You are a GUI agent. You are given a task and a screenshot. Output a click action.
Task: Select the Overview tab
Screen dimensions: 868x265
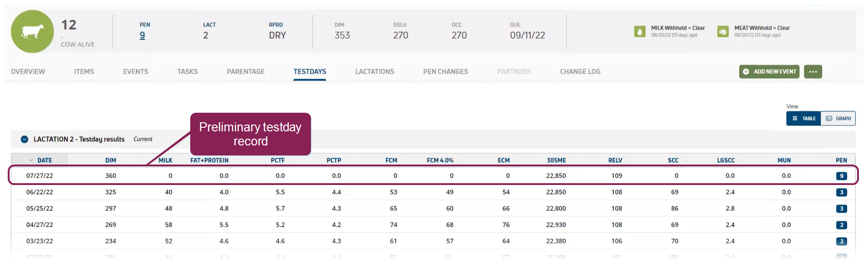click(28, 72)
